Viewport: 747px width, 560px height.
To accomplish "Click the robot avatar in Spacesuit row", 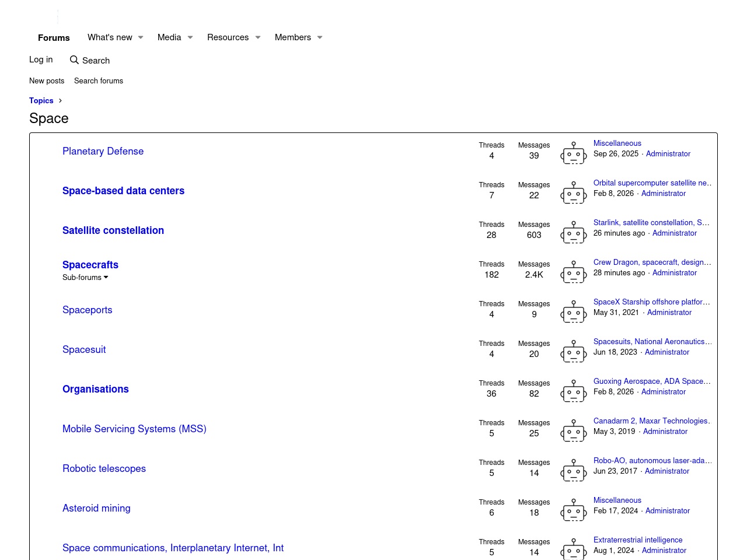I will [574, 352].
